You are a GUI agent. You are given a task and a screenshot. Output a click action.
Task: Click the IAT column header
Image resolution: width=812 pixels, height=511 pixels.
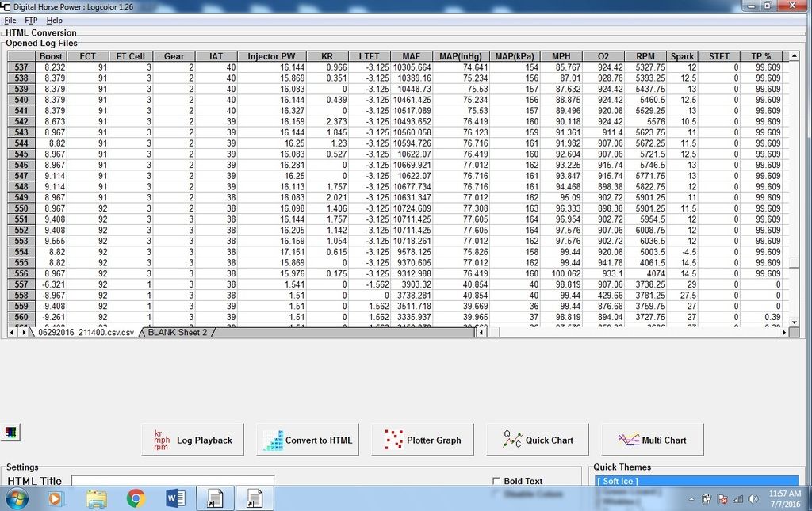coord(216,56)
